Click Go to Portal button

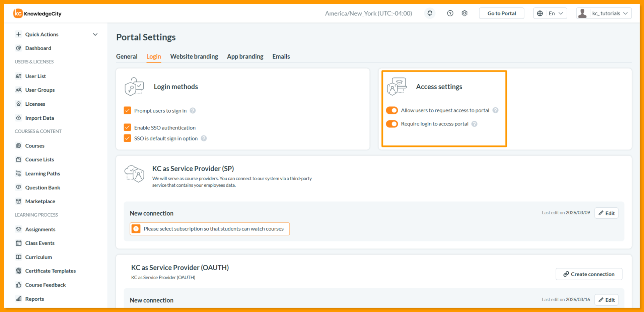tap(502, 13)
